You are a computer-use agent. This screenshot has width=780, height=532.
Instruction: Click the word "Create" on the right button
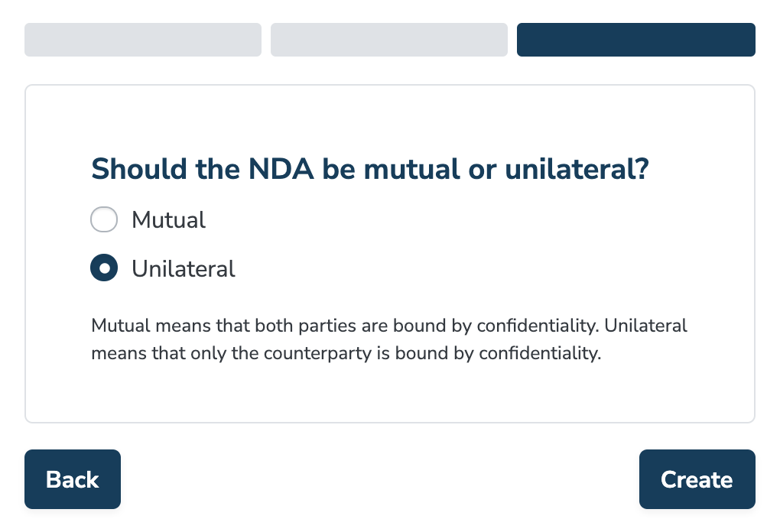(x=697, y=479)
